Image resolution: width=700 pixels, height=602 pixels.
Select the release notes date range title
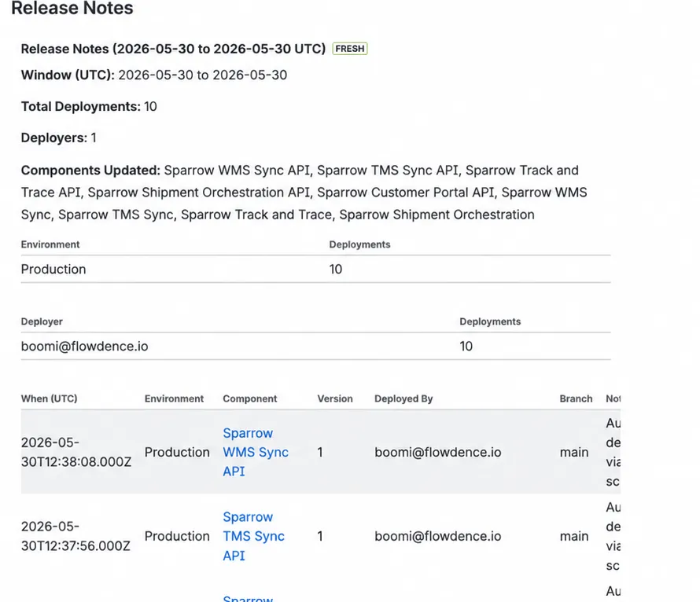pyautogui.click(x=173, y=49)
